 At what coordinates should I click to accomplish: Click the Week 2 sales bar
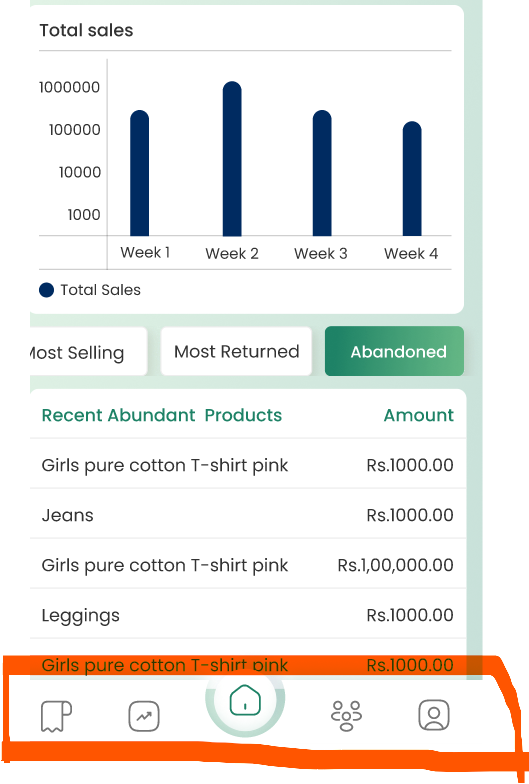click(x=232, y=158)
